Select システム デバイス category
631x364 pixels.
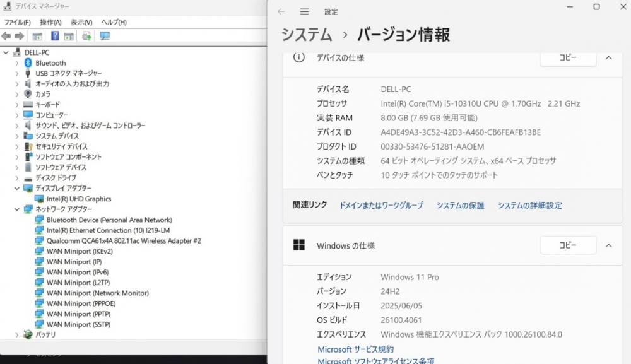coord(57,136)
